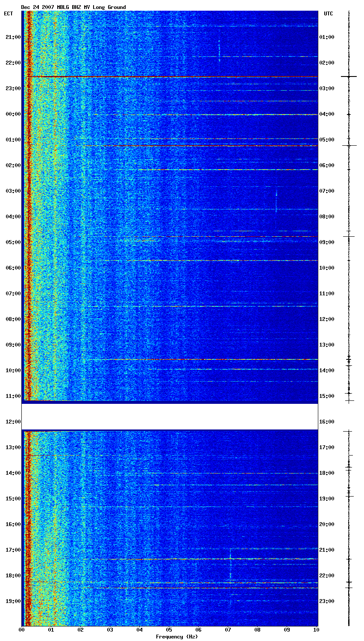Pick the 21:00 label on UTC axis
Image resolution: width=364 pixels, height=641 pixels.
pos(327,550)
